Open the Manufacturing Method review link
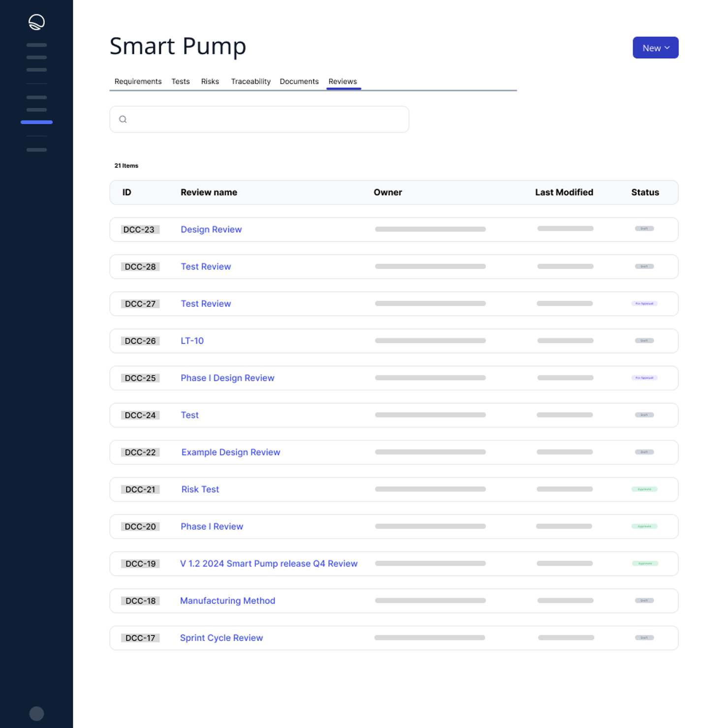Viewport: 728px width, 728px height. [x=227, y=601]
